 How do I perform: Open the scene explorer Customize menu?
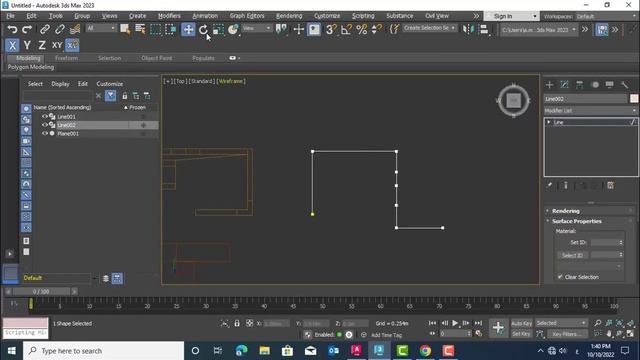(109, 84)
